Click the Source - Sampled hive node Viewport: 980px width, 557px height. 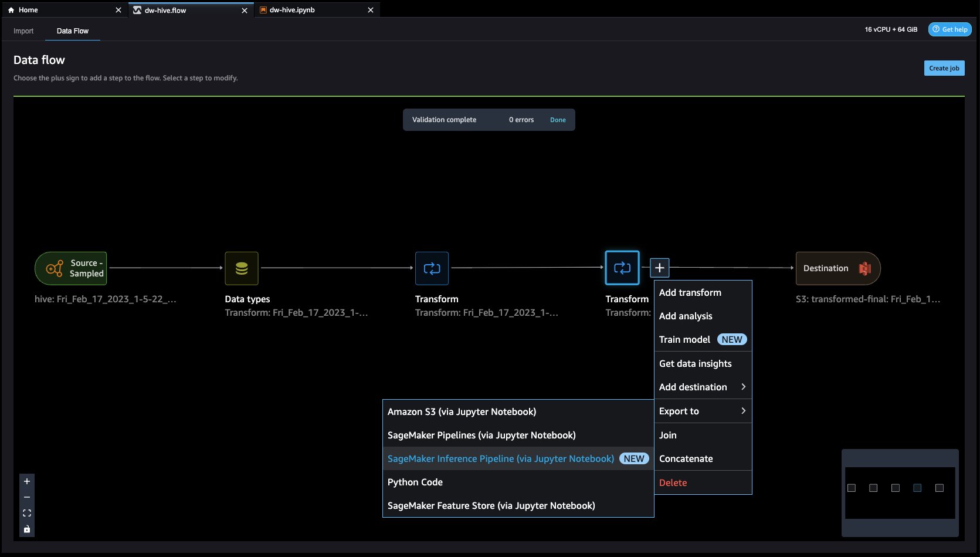point(71,268)
